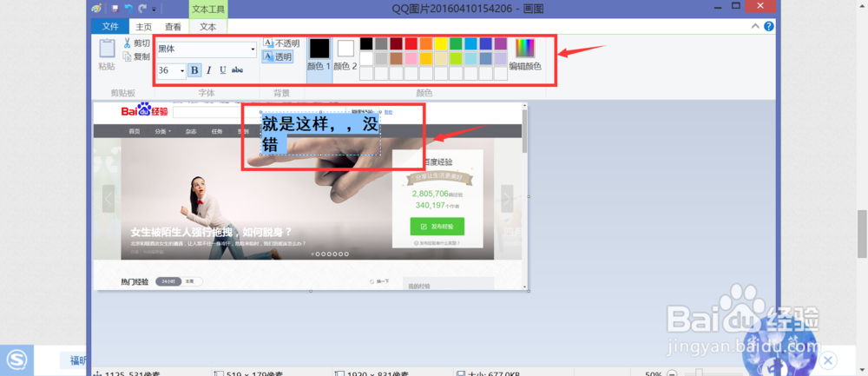Pick the pale turquoise palette swatch

tap(470, 58)
